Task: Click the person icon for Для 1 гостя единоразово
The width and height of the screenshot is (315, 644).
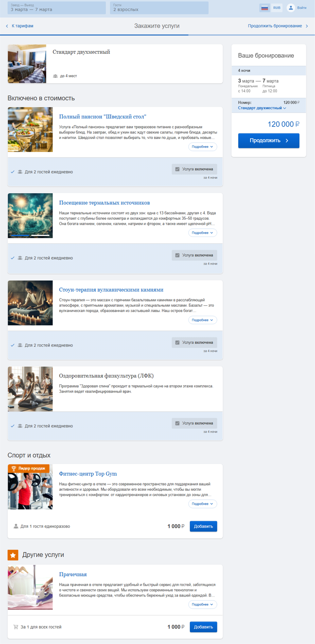Action: point(16,526)
